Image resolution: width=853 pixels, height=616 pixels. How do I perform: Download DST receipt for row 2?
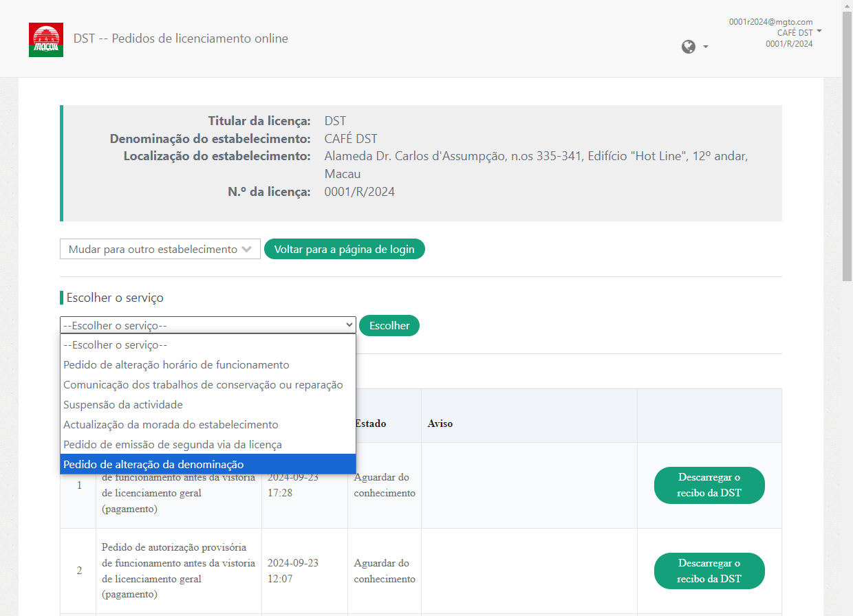pyautogui.click(x=709, y=571)
